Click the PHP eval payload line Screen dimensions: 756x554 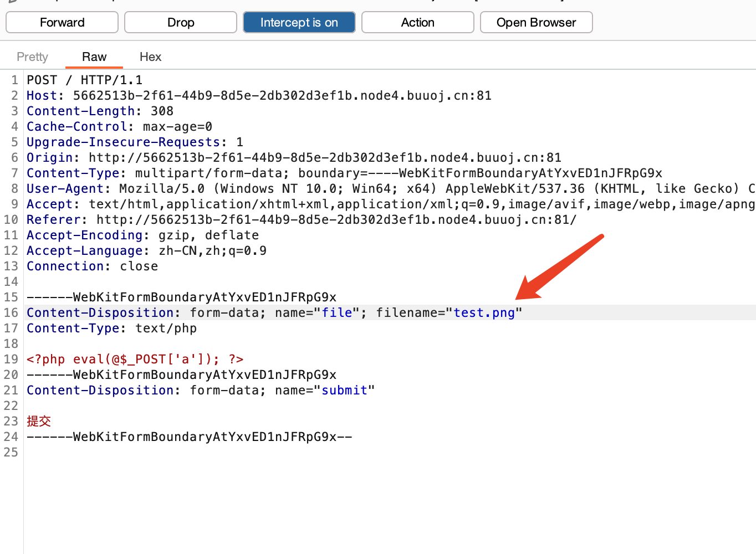tap(135, 359)
